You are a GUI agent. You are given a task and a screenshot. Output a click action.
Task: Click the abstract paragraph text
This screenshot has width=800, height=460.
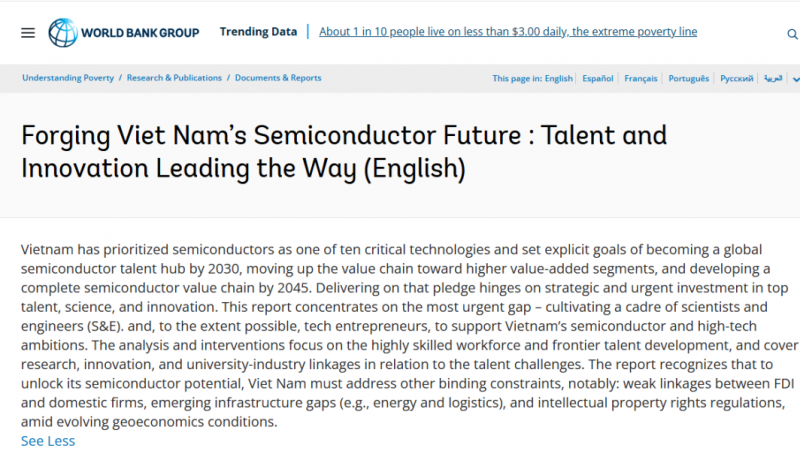pos(409,336)
